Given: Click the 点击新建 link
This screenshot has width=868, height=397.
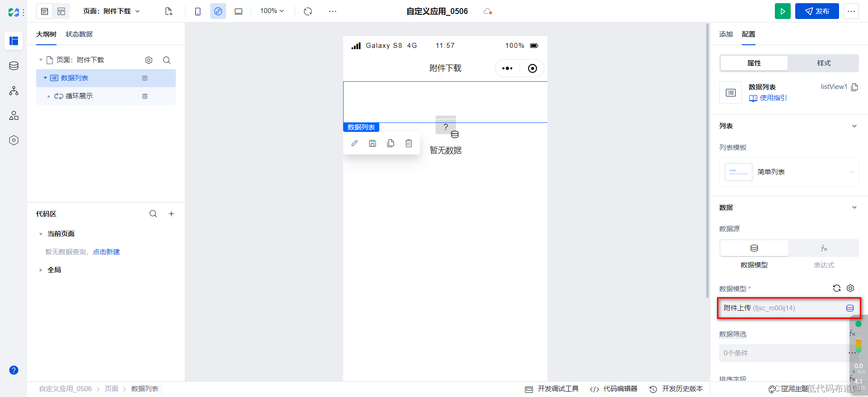Looking at the screenshot, I should tap(106, 252).
